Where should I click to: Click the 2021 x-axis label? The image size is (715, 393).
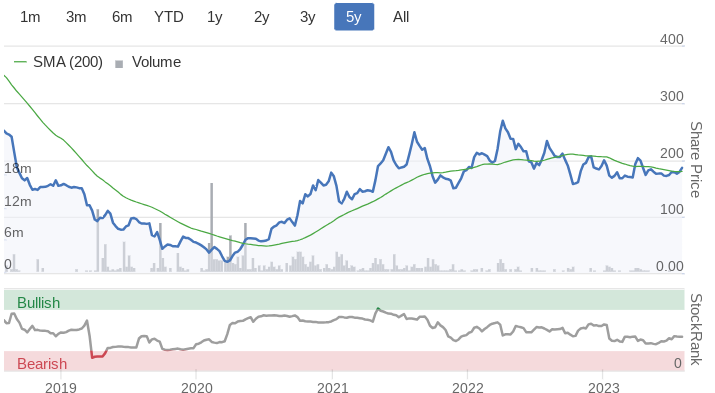(x=332, y=388)
